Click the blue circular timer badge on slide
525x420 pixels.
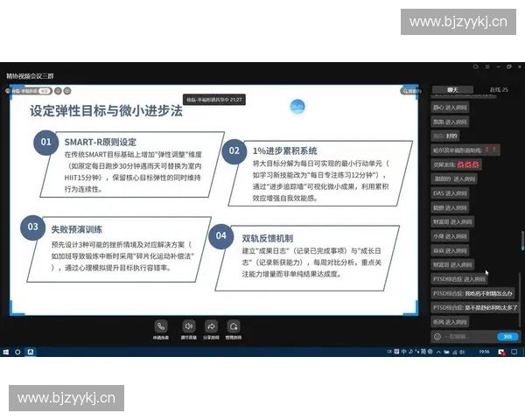click(297, 107)
